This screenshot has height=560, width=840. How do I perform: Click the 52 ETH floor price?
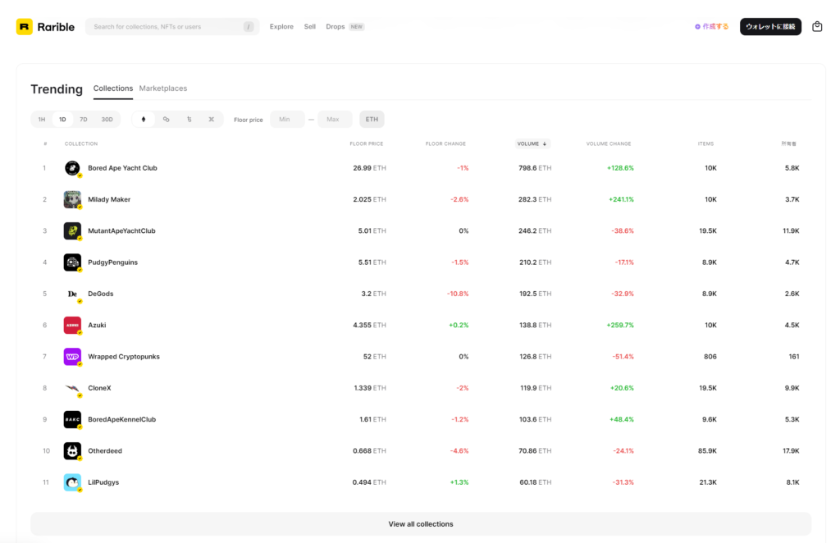coord(374,357)
